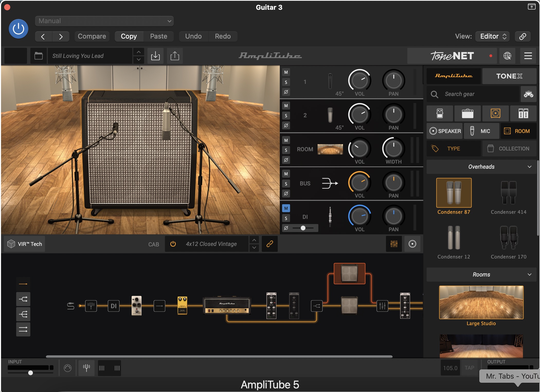The image size is (540, 392).
Task: Switch to the COLLECTION filter tab
Action: (509, 149)
